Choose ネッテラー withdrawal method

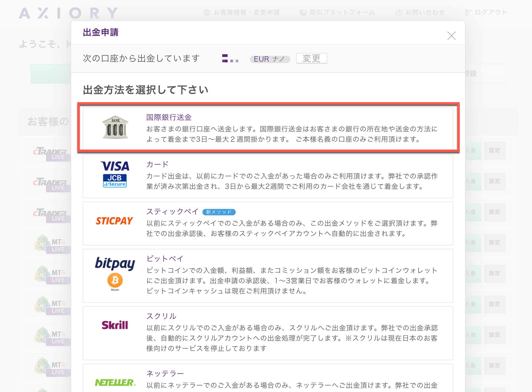coord(268,378)
